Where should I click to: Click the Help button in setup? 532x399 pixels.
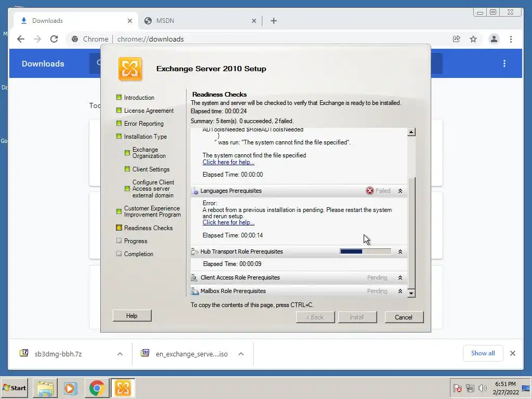click(132, 316)
